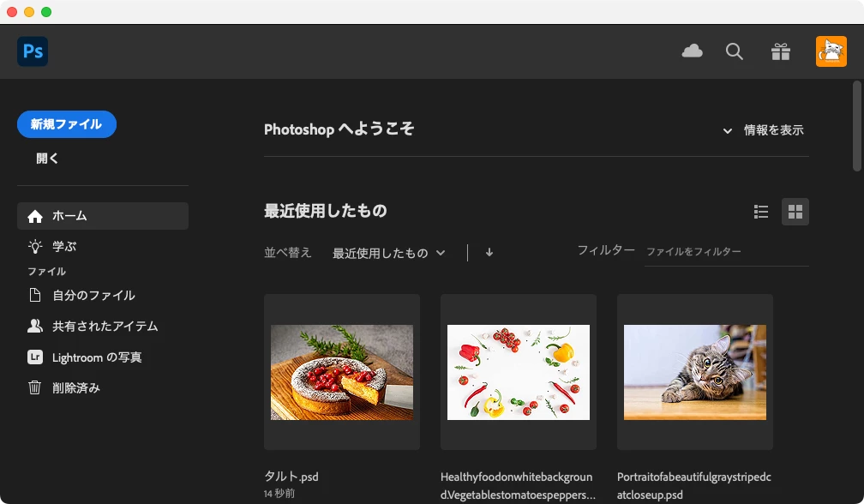Click the person icon beside 共有されたアイテム

pos(34,326)
